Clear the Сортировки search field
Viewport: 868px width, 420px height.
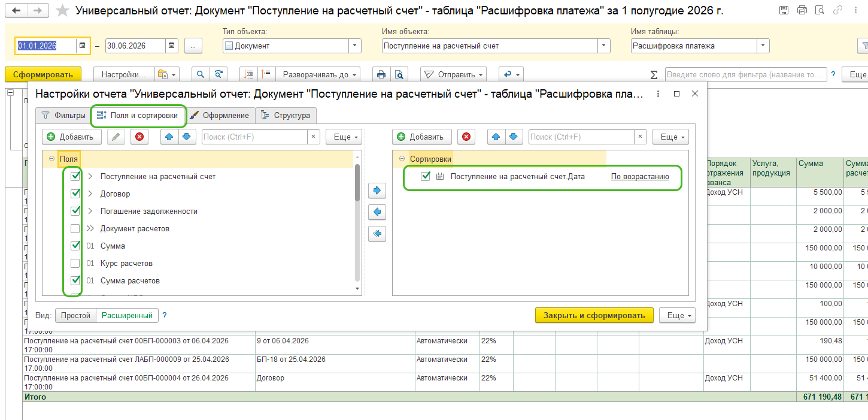641,137
